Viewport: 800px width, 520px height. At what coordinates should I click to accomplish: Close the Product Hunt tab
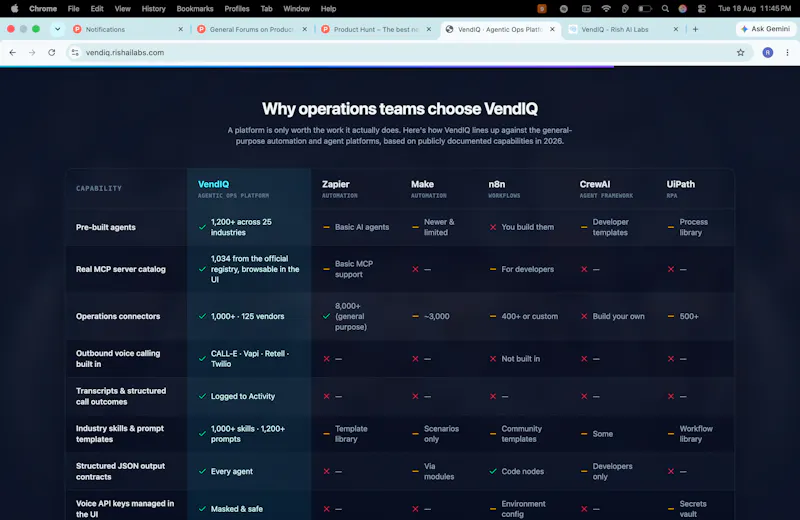tap(429, 29)
